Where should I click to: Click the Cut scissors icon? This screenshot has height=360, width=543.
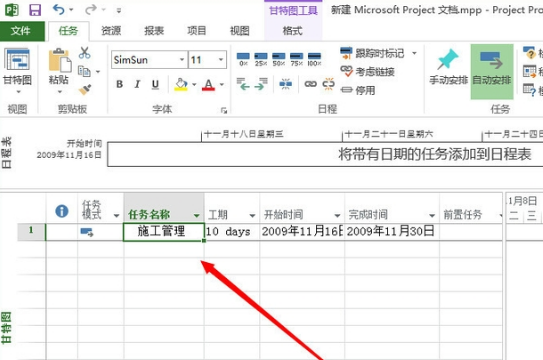click(x=84, y=53)
